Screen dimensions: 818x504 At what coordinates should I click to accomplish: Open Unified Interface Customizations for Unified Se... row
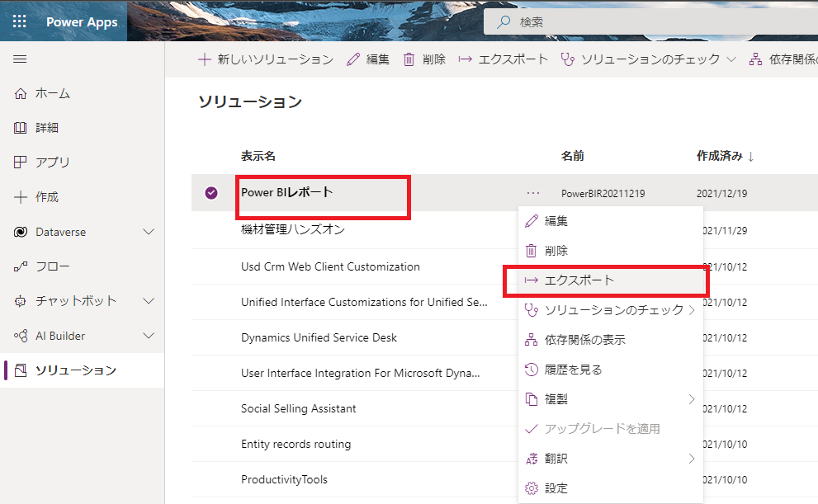click(364, 302)
